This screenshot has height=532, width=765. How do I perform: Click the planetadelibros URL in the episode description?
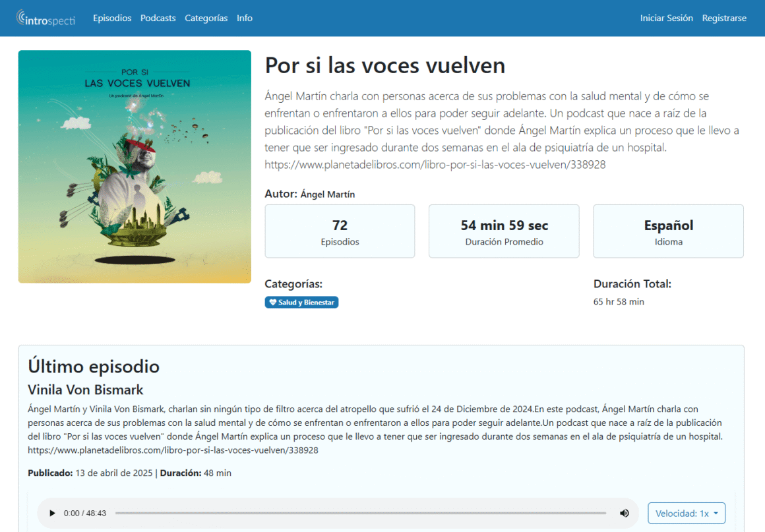[x=173, y=450]
